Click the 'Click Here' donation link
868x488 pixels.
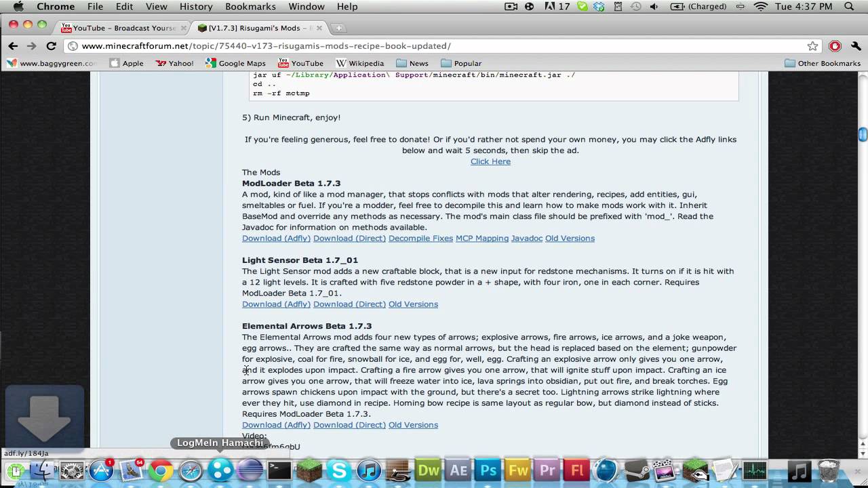[490, 161]
